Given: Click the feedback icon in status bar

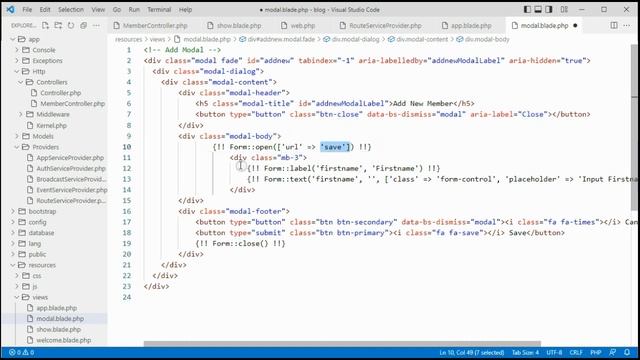Looking at the screenshot, I should click(x=613, y=352).
